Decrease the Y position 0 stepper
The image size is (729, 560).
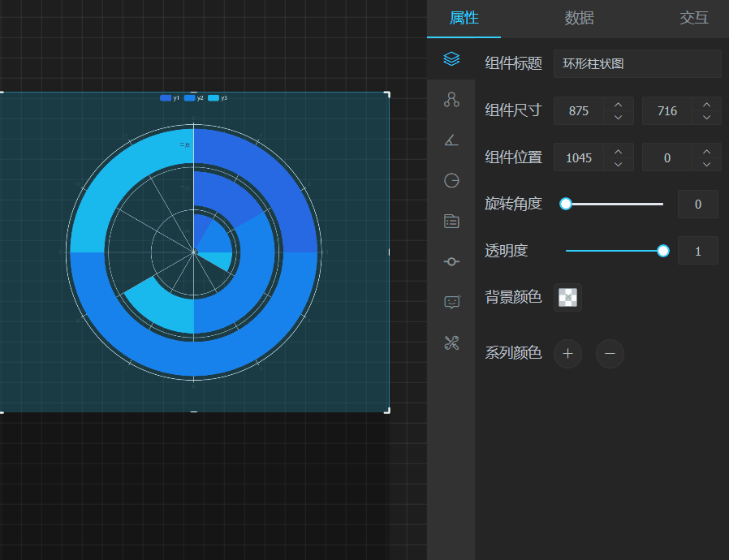[x=707, y=164]
